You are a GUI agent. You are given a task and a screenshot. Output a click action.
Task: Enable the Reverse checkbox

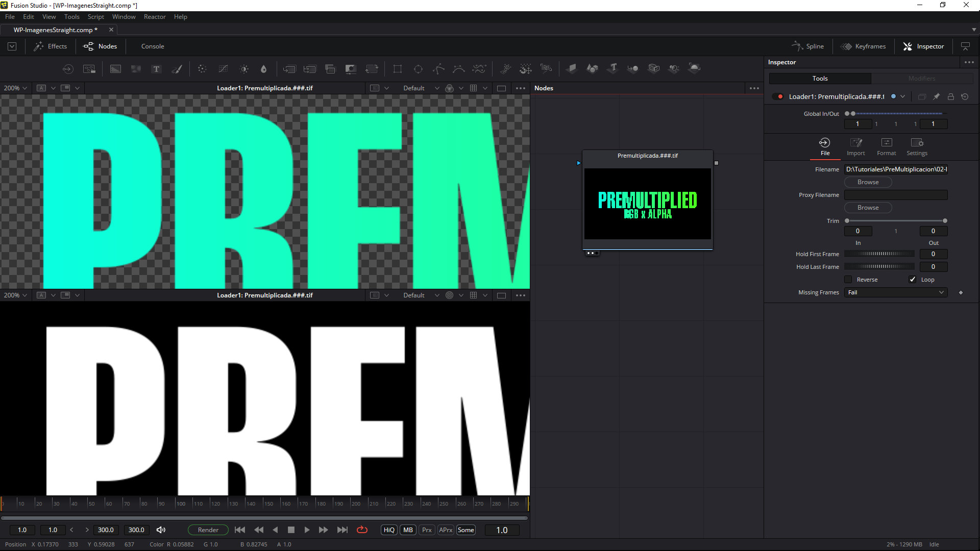848,280
